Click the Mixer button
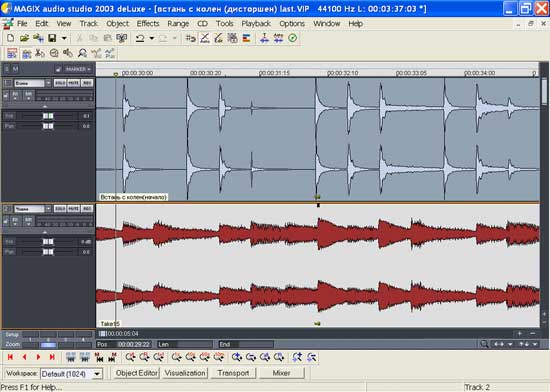The width and height of the screenshot is (550, 392). click(281, 373)
